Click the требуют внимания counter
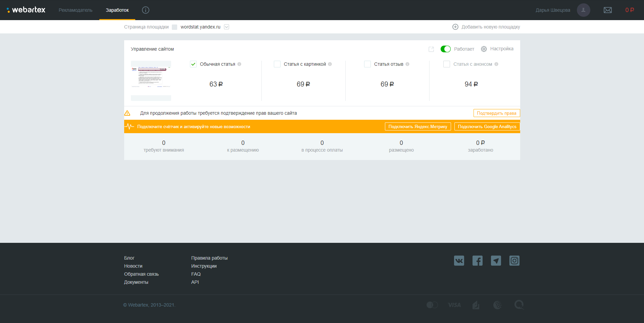 pos(164,146)
